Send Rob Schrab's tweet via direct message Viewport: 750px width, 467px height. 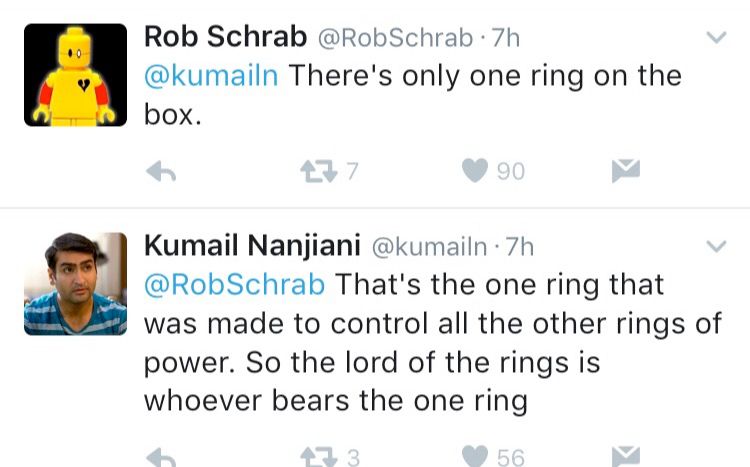[626, 172]
